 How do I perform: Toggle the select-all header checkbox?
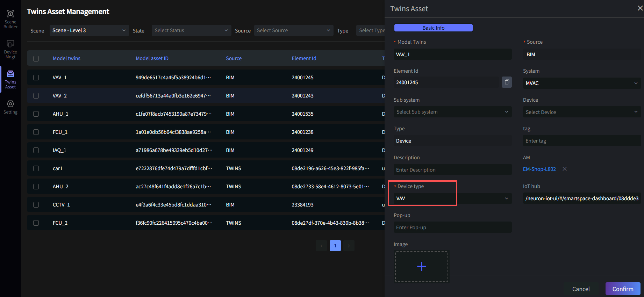[x=36, y=59]
